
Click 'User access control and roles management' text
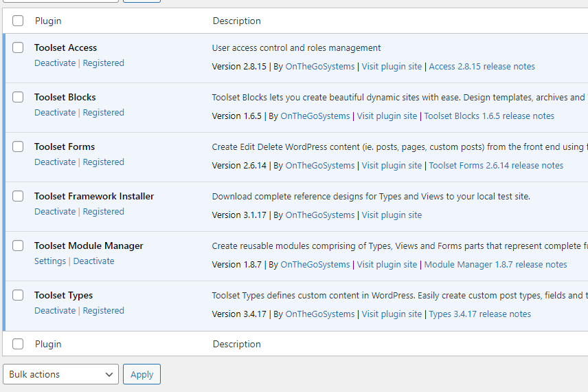click(296, 48)
